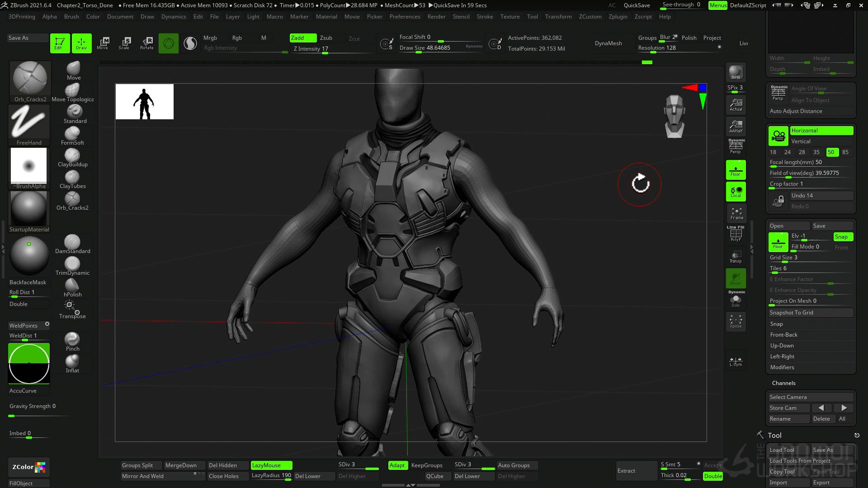Open the Zplugin menu
This screenshot has height=488, width=868.
coord(618,17)
